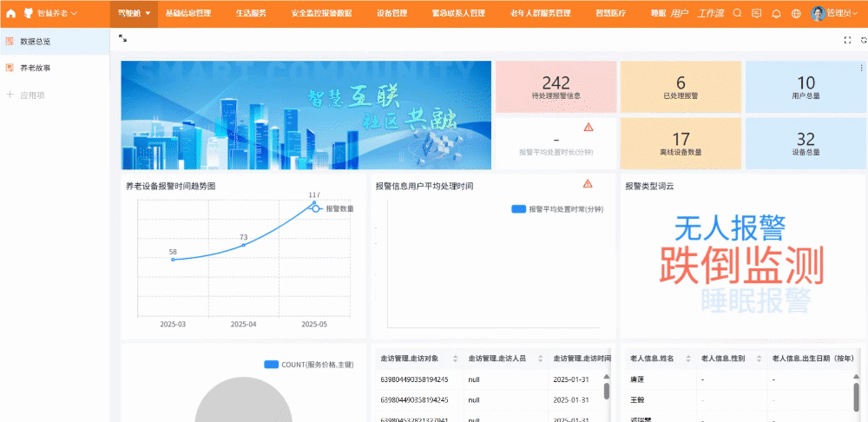Image resolution: width=868 pixels, height=422 pixels.
Task: Click the home icon in top bar
Action: coord(11,13)
